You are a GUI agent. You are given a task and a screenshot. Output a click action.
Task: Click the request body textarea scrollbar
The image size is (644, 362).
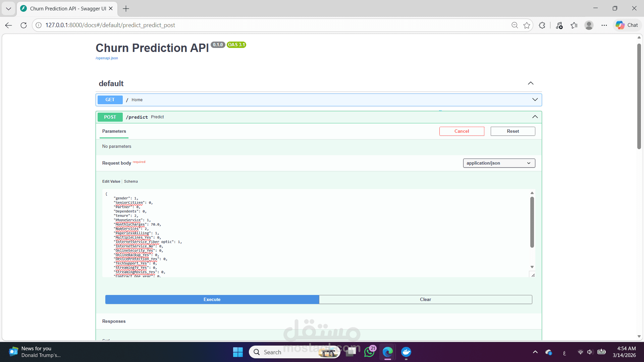point(532,222)
